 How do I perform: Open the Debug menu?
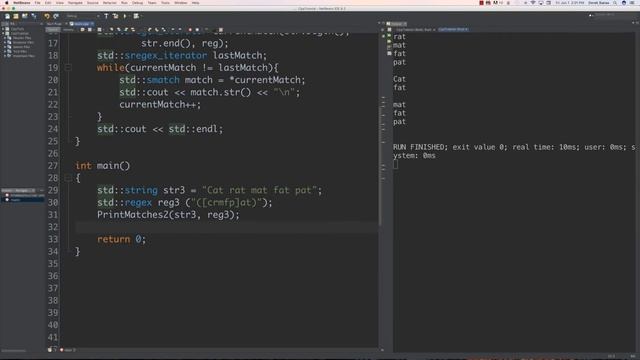(x=138, y=3)
